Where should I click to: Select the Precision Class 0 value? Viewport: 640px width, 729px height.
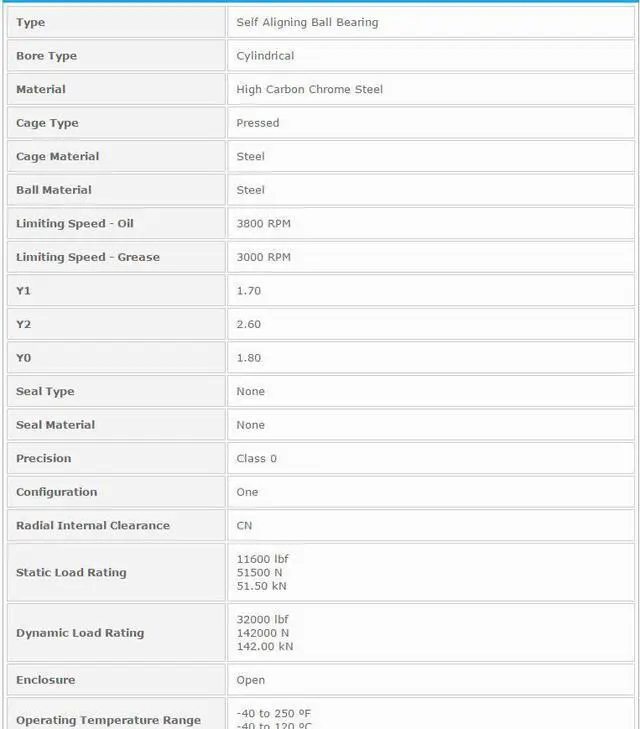click(257, 458)
